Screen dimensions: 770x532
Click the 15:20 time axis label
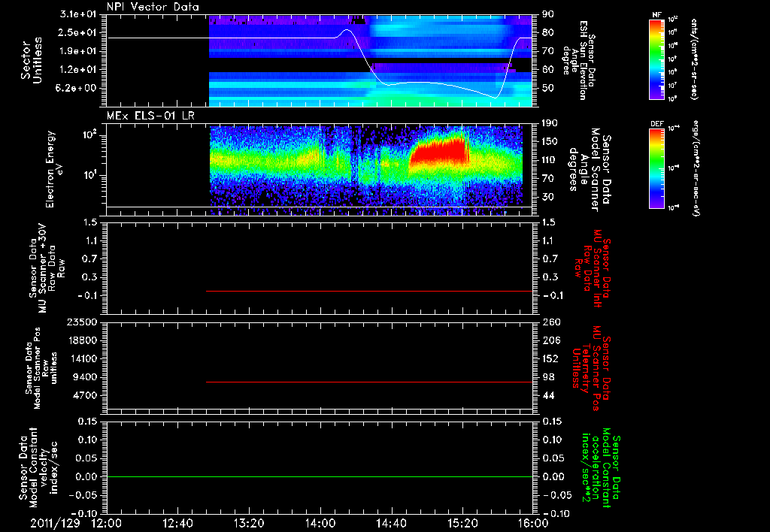click(x=462, y=523)
